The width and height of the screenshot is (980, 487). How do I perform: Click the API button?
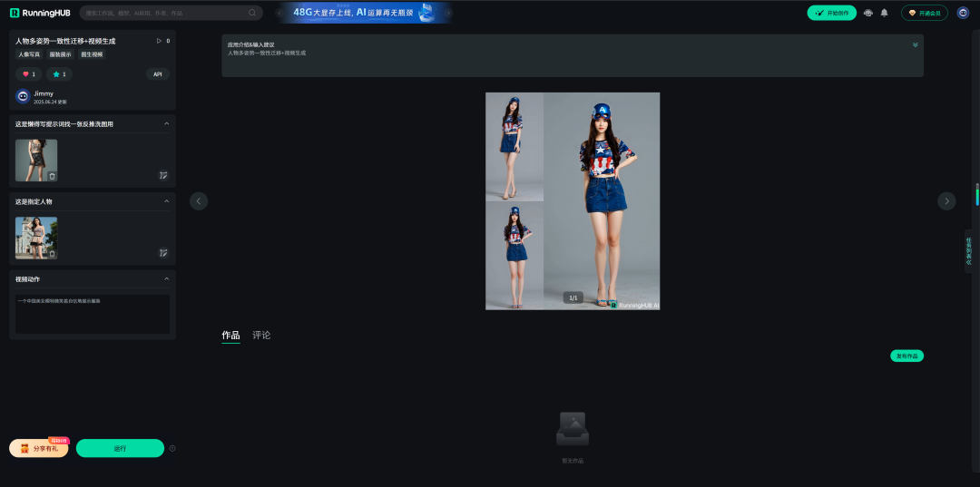[x=158, y=74]
